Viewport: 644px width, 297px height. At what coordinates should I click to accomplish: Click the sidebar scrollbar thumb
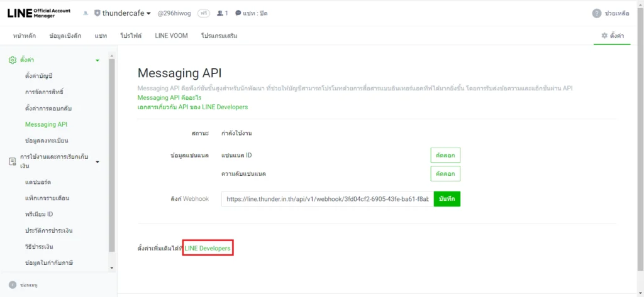112,155
